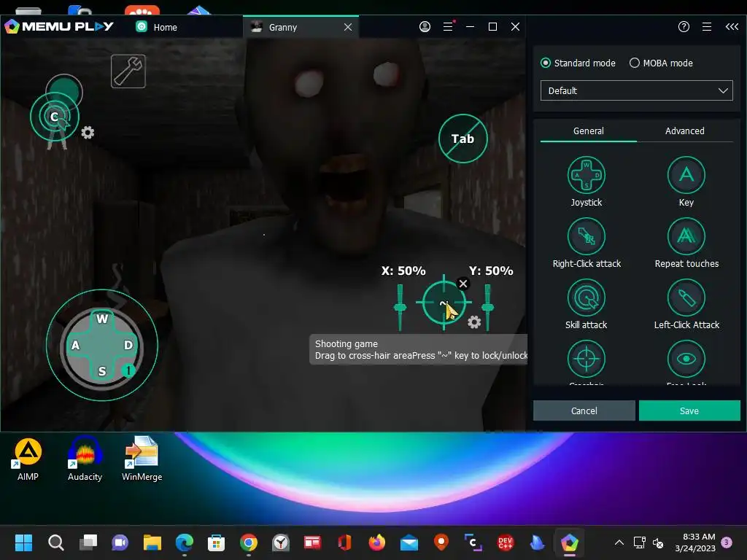Open the Default scheme dropdown

click(636, 90)
